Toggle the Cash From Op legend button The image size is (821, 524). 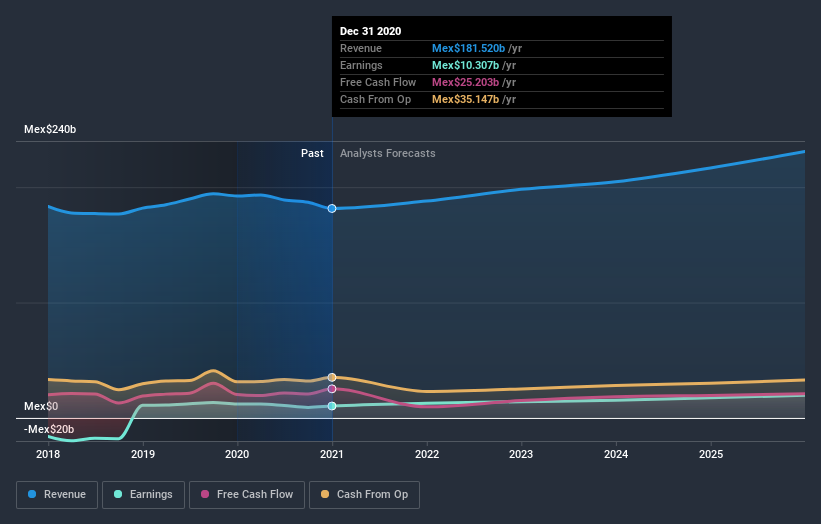click(364, 495)
